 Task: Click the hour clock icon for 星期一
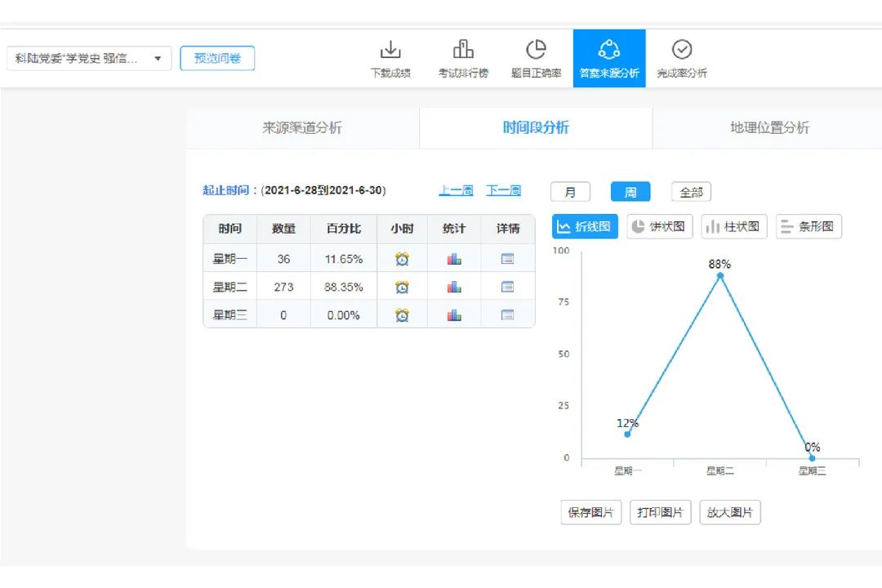402,259
